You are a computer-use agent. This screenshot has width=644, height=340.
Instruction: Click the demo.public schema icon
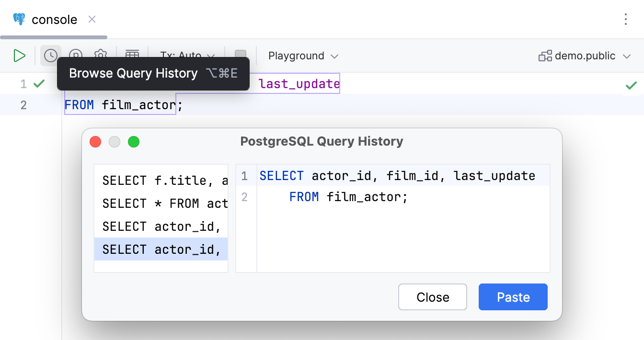(x=545, y=56)
